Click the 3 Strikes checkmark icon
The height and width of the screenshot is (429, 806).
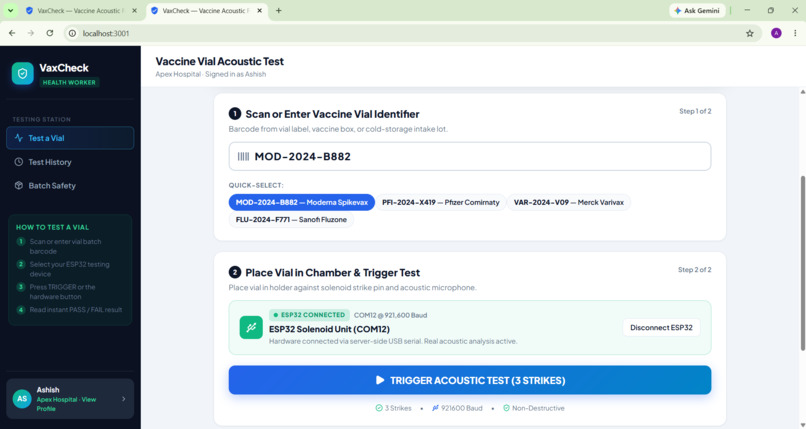(x=379, y=408)
